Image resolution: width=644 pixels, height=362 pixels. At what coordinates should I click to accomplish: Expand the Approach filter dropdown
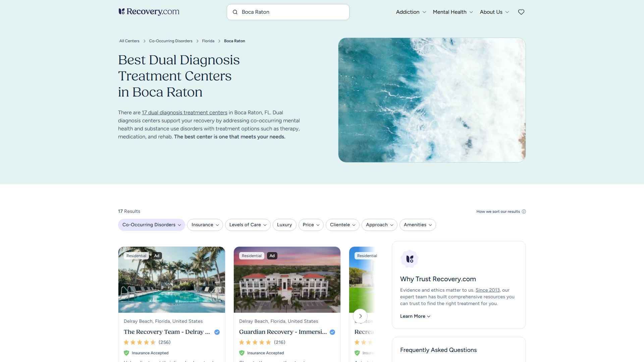coord(379,225)
